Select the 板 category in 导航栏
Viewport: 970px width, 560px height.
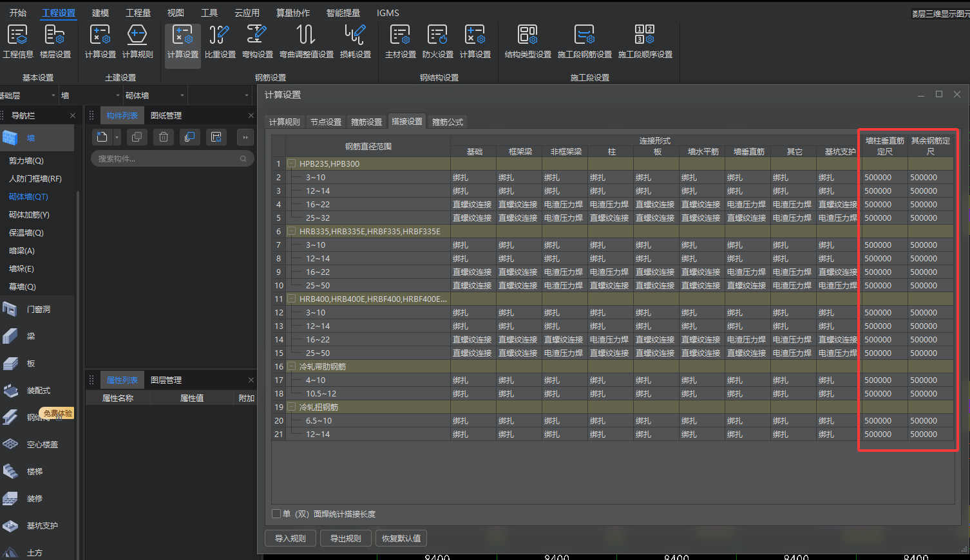(x=37, y=364)
